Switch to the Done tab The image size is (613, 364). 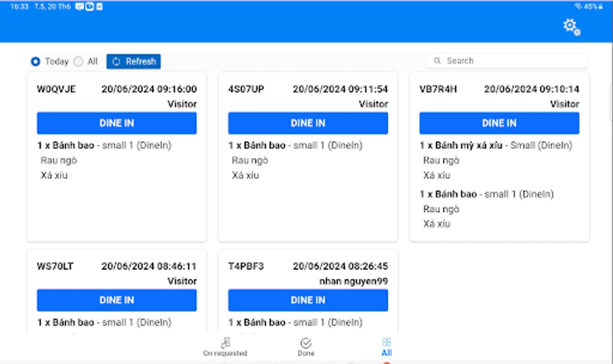pyautogui.click(x=306, y=347)
